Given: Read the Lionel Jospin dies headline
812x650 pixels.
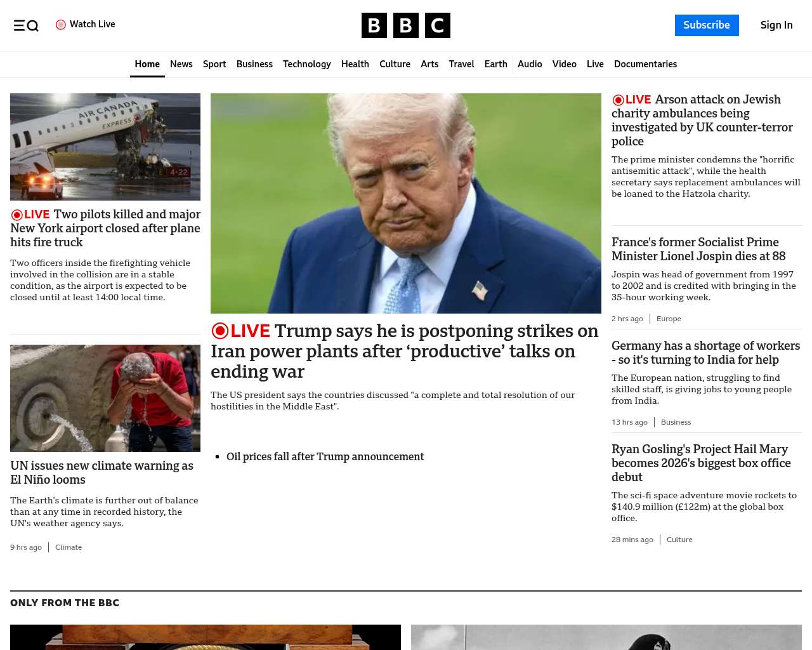Looking at the screenshot, I should pyautogui.click(x=698, y=249).
